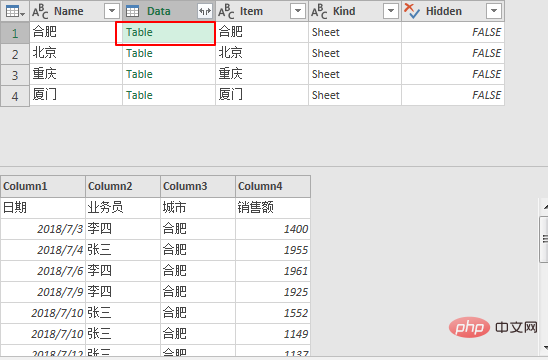This screenshot has width=548, height=360.
Task: Open the Hidden column filter dropdown
Action: click(x=493, y=12)
